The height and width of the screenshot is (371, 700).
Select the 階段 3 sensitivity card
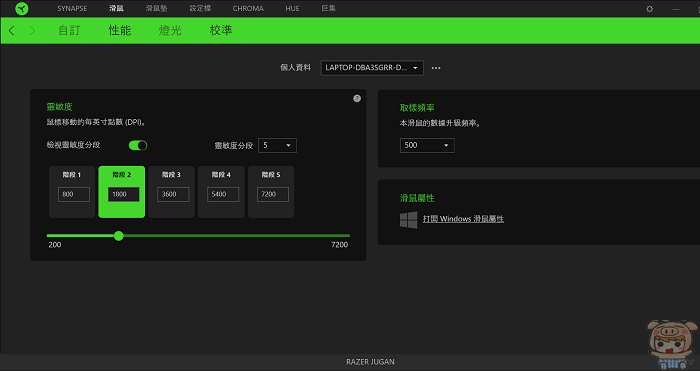pyautogui.click(x=171, y=192)
